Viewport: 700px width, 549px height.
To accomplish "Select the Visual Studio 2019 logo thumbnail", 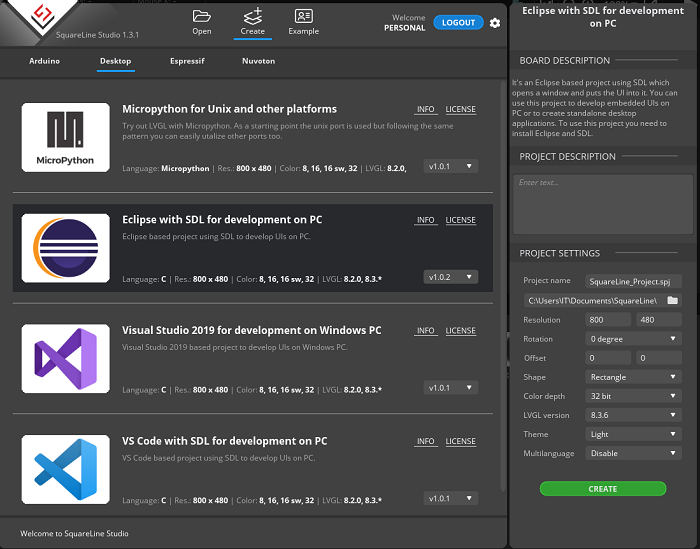I will tap(66, 359).
